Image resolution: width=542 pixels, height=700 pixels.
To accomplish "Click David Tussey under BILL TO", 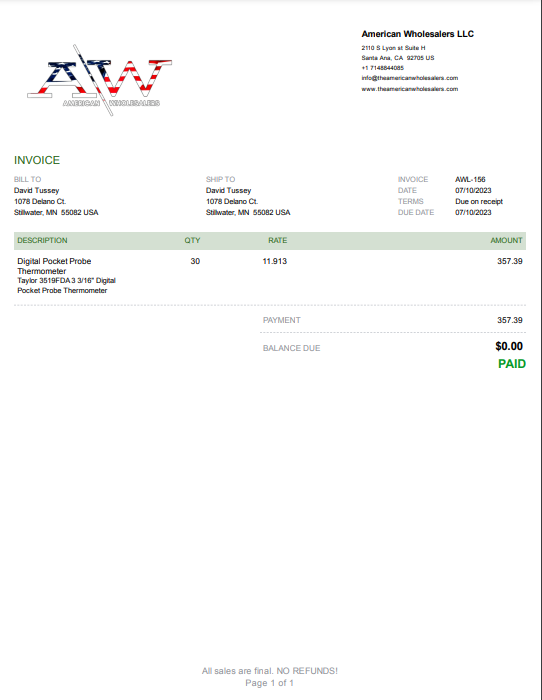I will click(37, 191).
